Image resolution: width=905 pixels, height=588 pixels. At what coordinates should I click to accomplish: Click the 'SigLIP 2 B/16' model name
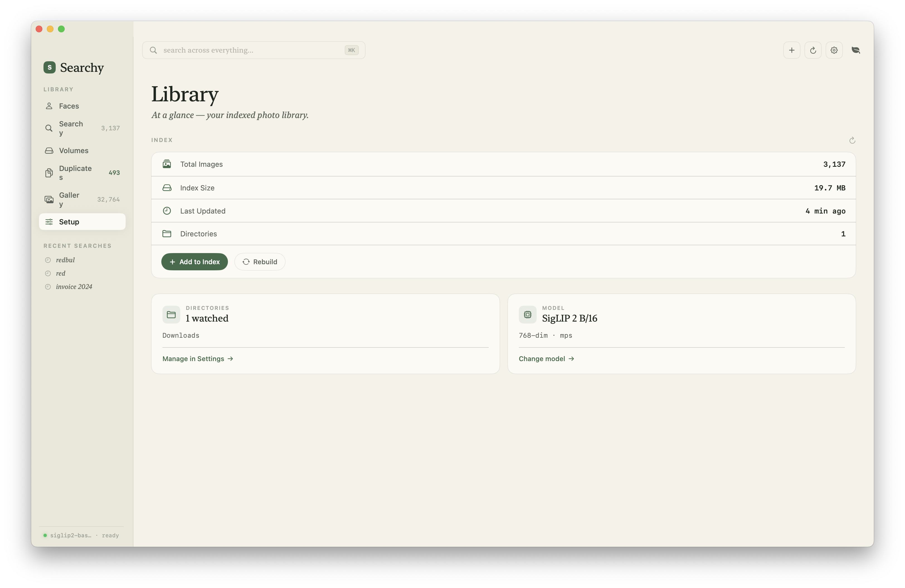(x=570, y=318)
